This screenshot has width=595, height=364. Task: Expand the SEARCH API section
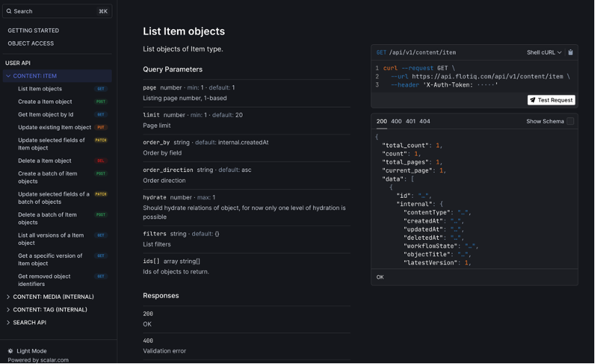30,323
